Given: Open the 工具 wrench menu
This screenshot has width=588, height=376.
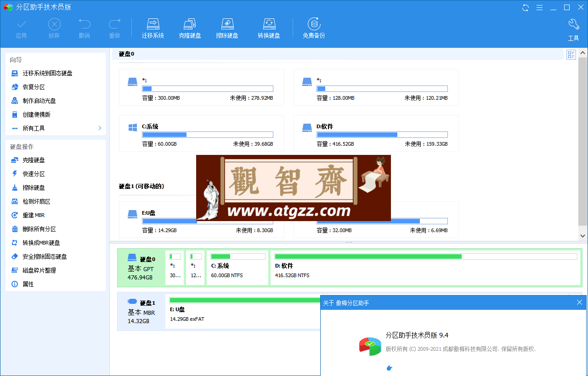Looking at the screenshot, I should (x=573, y=30).
